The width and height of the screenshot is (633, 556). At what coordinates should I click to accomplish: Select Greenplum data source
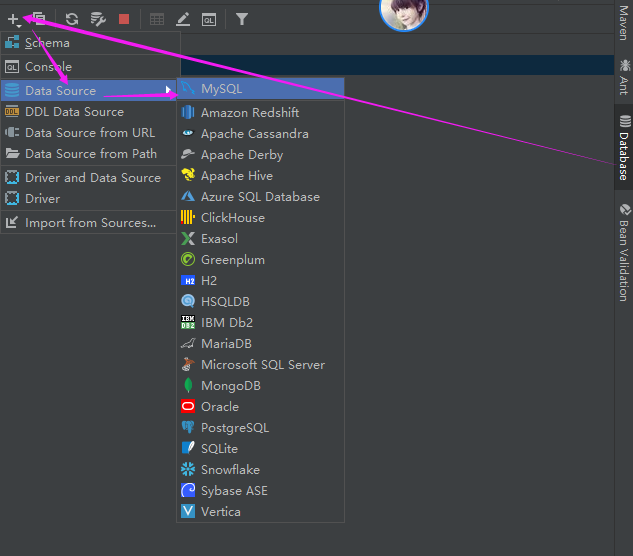click(260, 260)
